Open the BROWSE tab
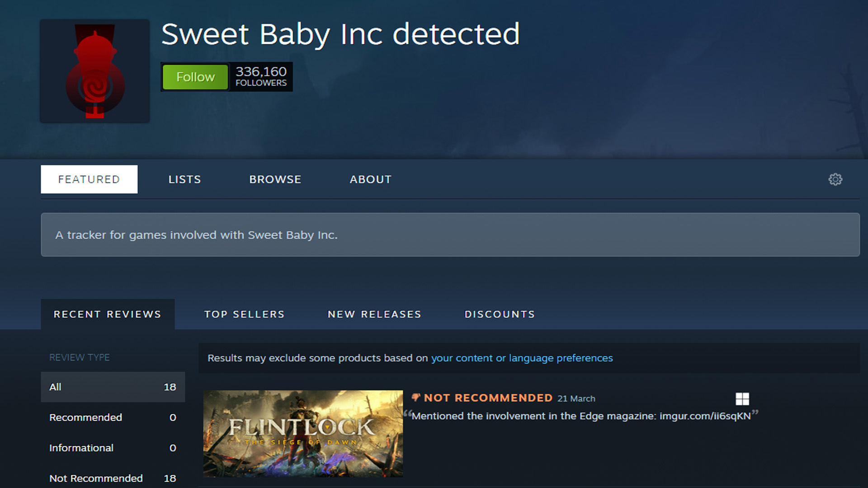Viewport: 868px width, 488px height. [275, 179]
